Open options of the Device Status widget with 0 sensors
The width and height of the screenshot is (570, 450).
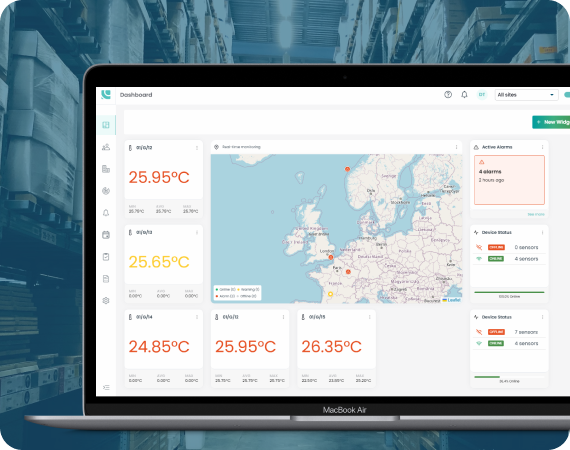(x=542, y=232)
